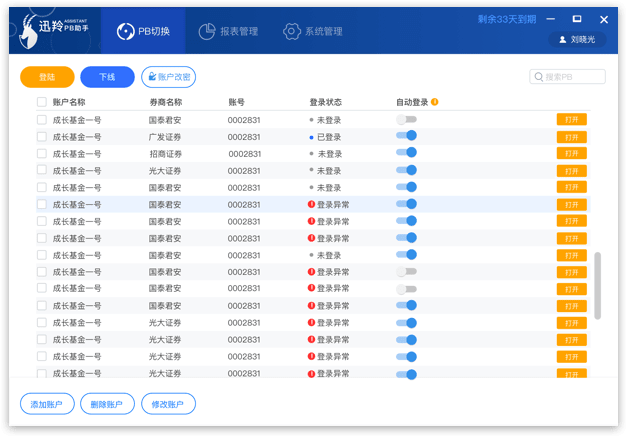Click 打开 for the 广发证券 account
The width and height of the screenshot is (627, 437).
tap(572, 137)
